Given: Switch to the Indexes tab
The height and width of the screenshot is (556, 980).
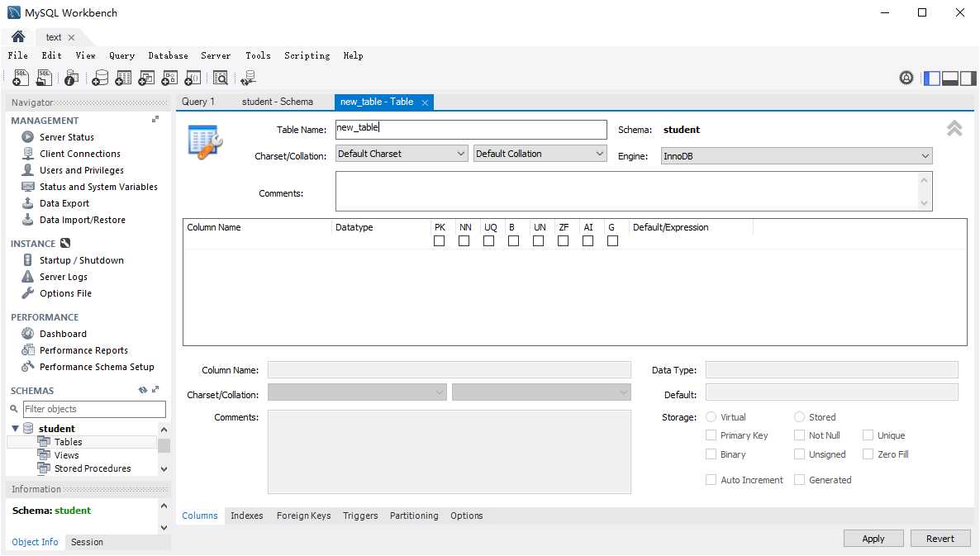Looking at the screenshot, I should coord(247,516).
